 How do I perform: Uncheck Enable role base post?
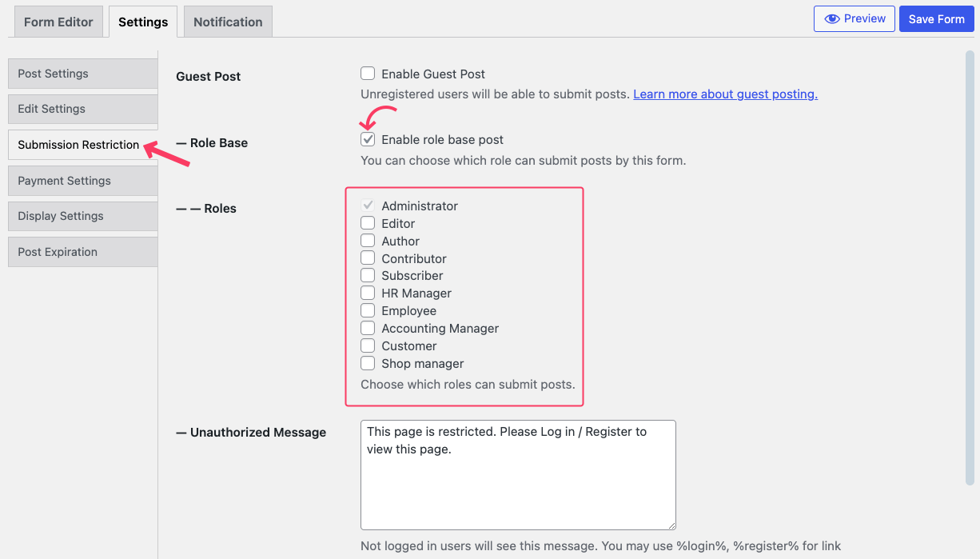tap(368, 139)
